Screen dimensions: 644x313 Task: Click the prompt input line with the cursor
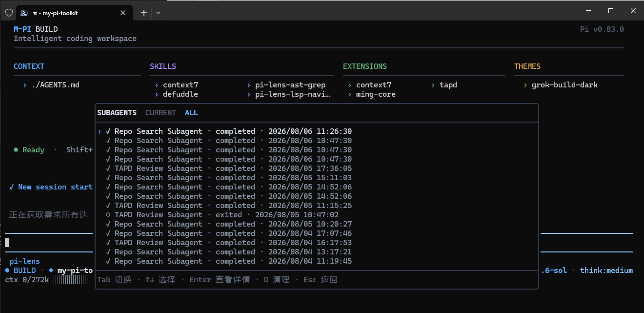click(x=50, y=242)
